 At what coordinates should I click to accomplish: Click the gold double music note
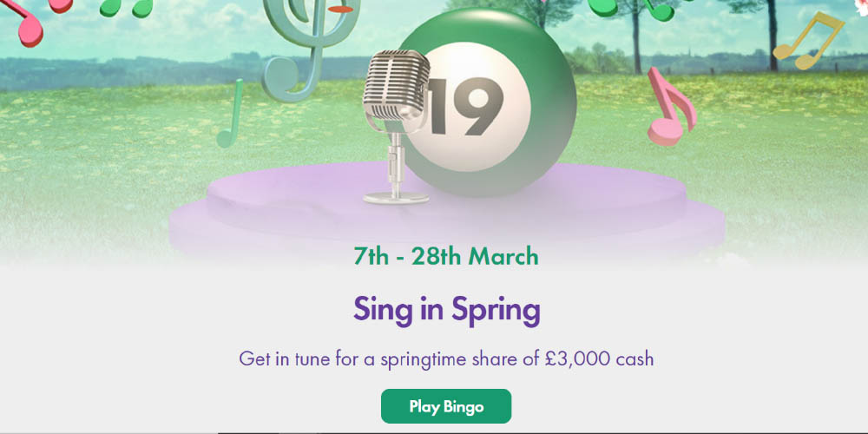[807, 41]
